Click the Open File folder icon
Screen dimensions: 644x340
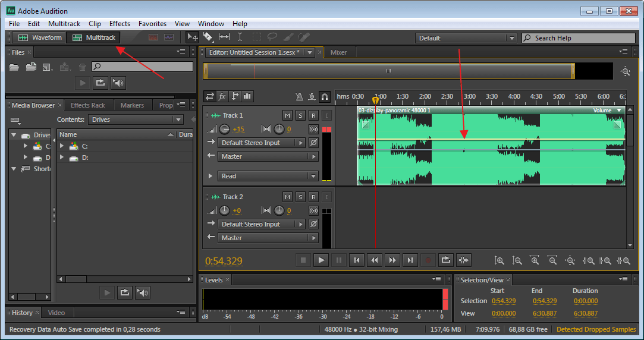pos(14,67)
